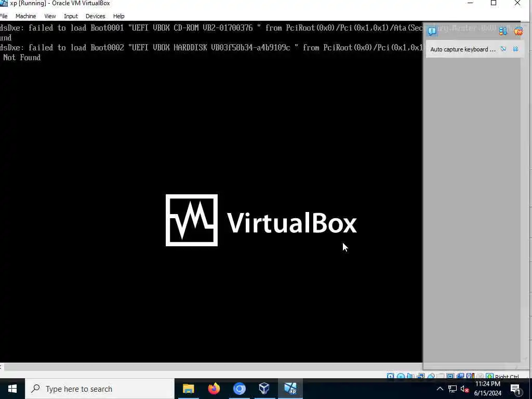532x399 pixels.
Task: Open the Help menu
Action: click(x=119, y=16)
